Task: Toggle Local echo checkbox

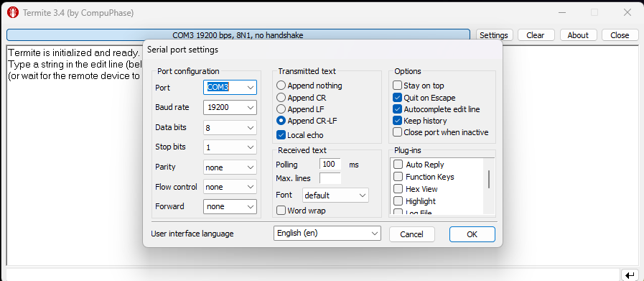Action: (x=281, y=134)
